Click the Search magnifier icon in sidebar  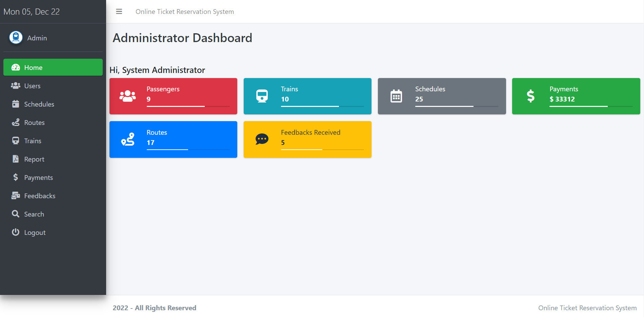click(16, 214)
